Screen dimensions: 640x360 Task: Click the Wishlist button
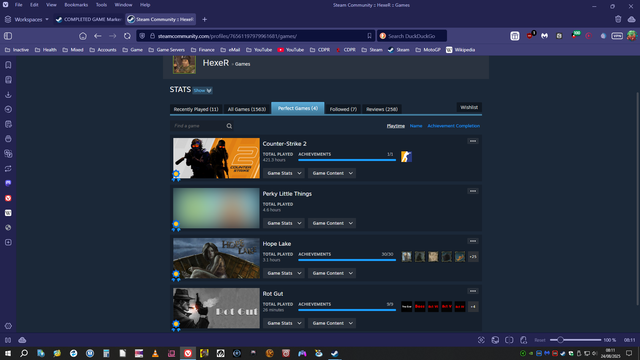tap(469, 107)
